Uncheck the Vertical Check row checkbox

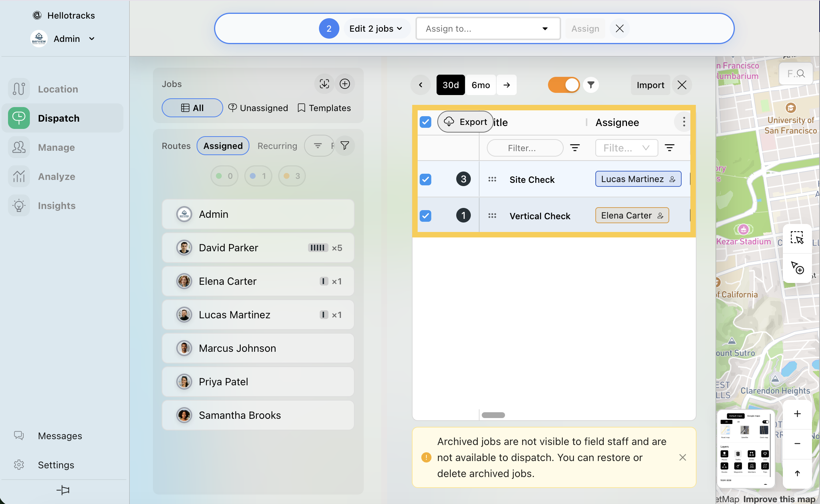425,216
